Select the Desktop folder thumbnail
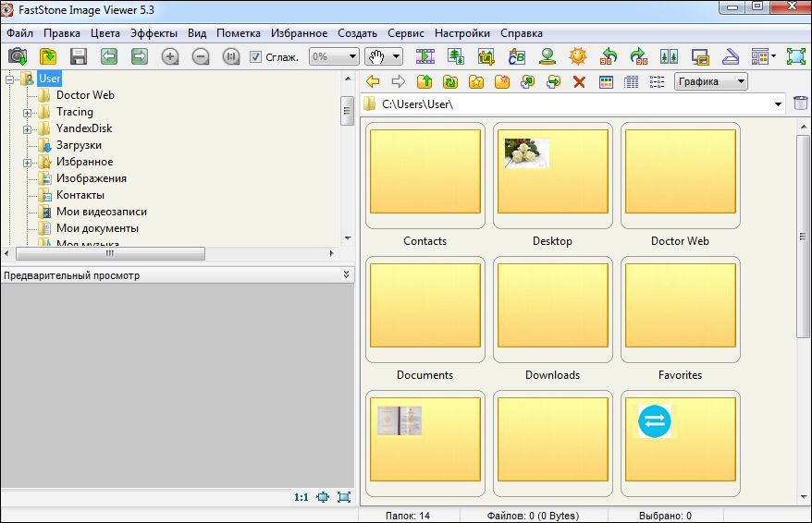Screen dimensions: 812x523 coord(552,176)
